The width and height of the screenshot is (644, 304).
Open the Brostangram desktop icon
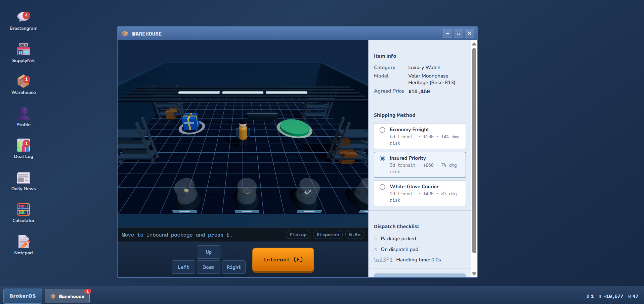(x=24, y=21)
